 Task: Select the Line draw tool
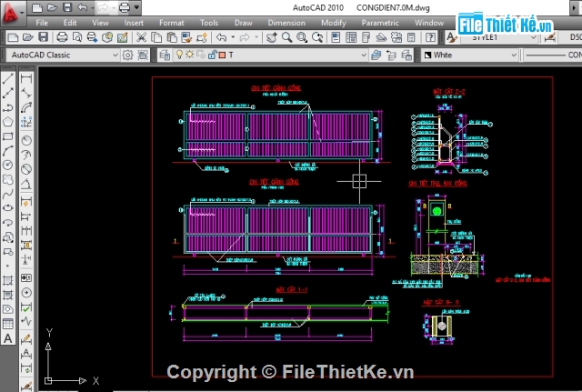[x=8, y=78]
